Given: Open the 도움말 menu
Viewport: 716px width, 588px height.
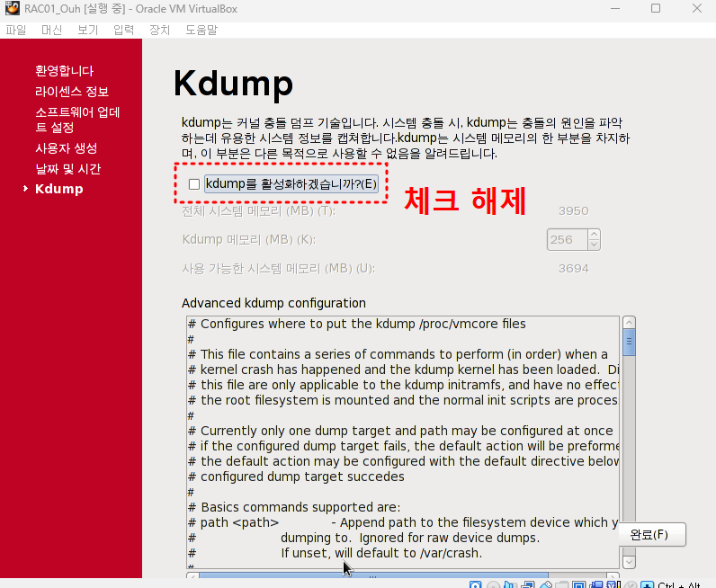Looking at the screenshot, I should 201,31.
